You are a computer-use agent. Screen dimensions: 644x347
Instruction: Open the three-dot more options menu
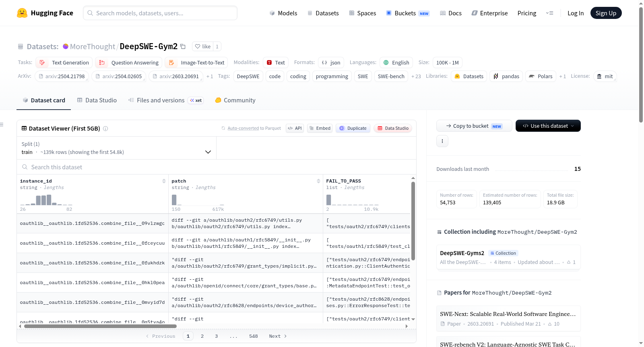(x=442, y=141)
